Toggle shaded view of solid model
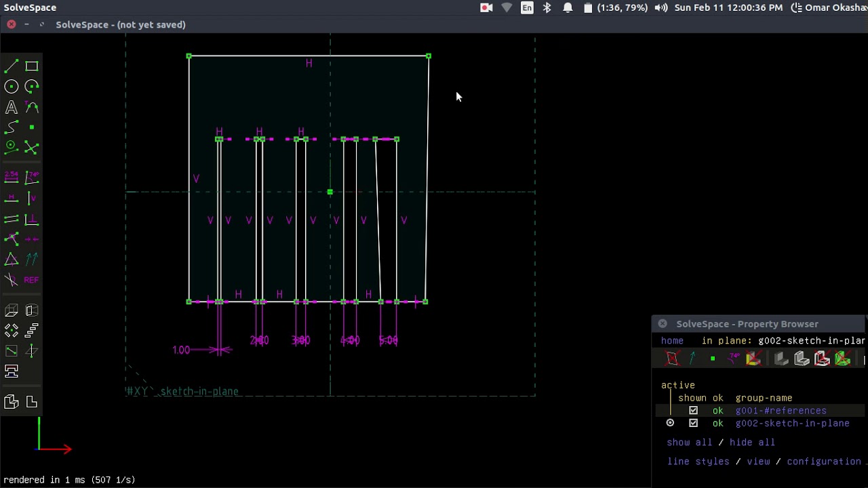The width and height of the screenshot is (868, 488). click(781, 359)
